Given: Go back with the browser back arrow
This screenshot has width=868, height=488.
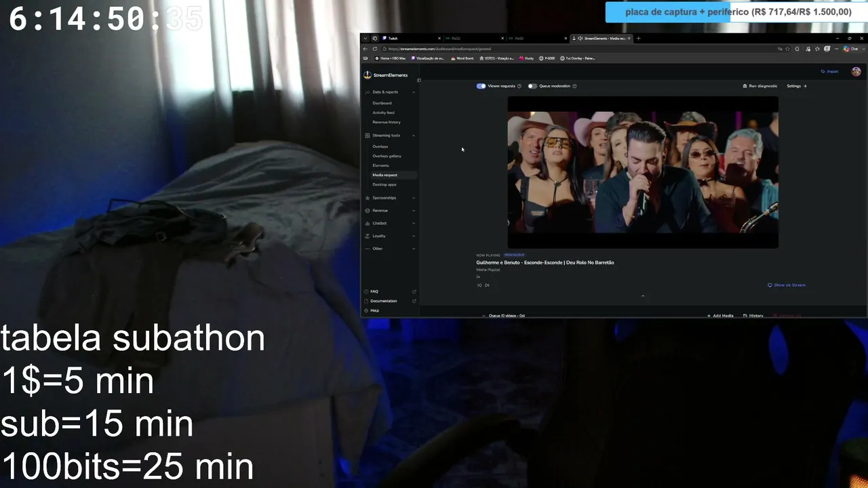Looking at the screenshot, I should tap(366, 49).
